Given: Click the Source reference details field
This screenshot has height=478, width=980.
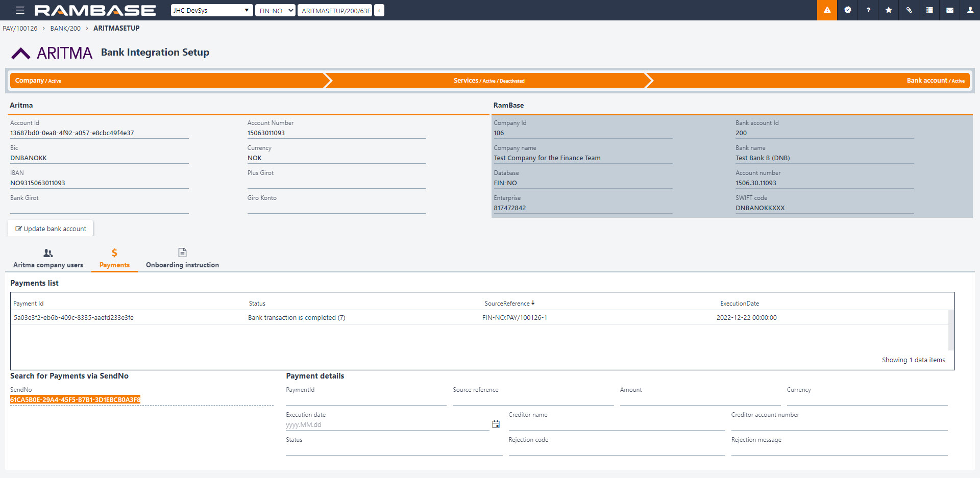Looking at the screenshot, I should click(x=533, y=399).
